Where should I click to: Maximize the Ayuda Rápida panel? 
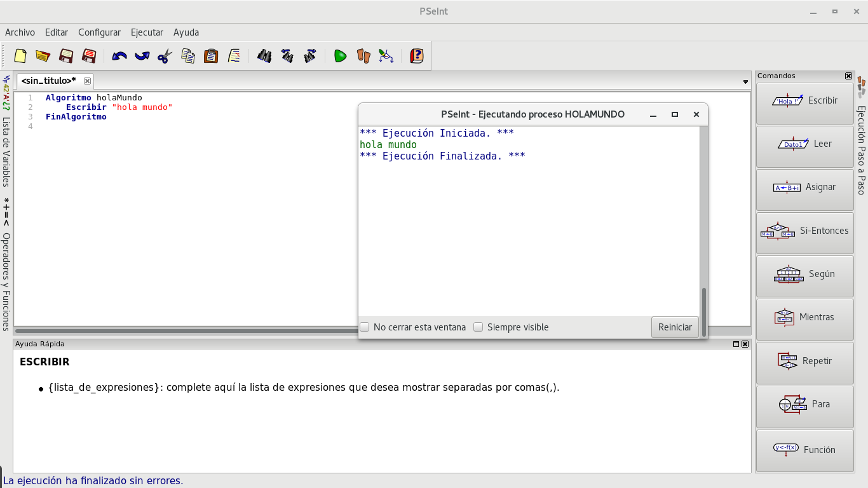736,344
